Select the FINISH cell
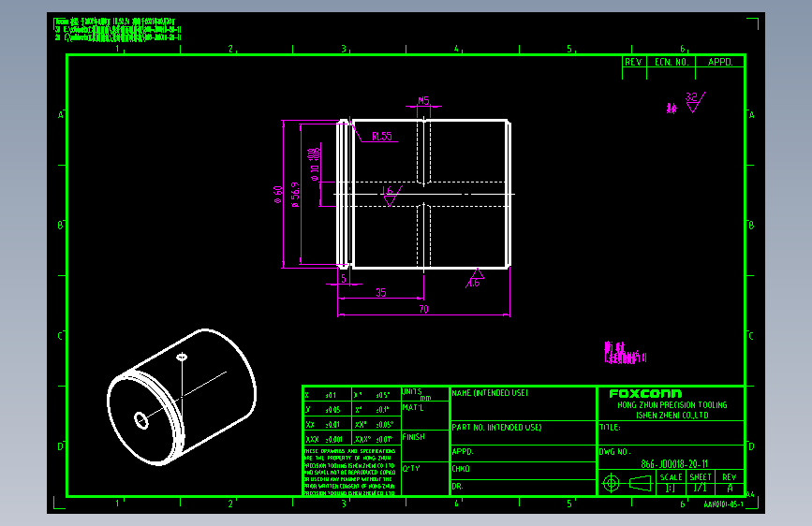The height and width of the screenshot is (526, 812). click(425, 446)
